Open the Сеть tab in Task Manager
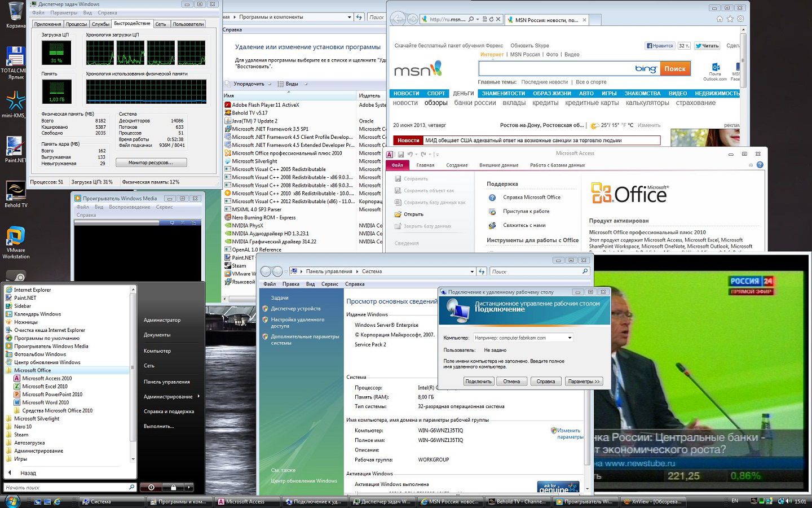 pos(161,24)
